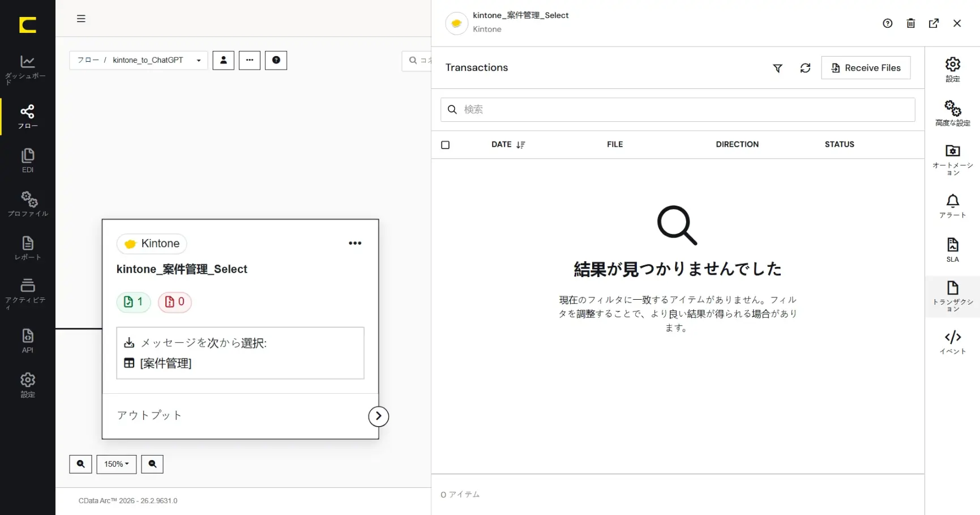Open the Dashboard (ダッシュボード) sidebar item
980x515 pixels.
coord(28,70)
